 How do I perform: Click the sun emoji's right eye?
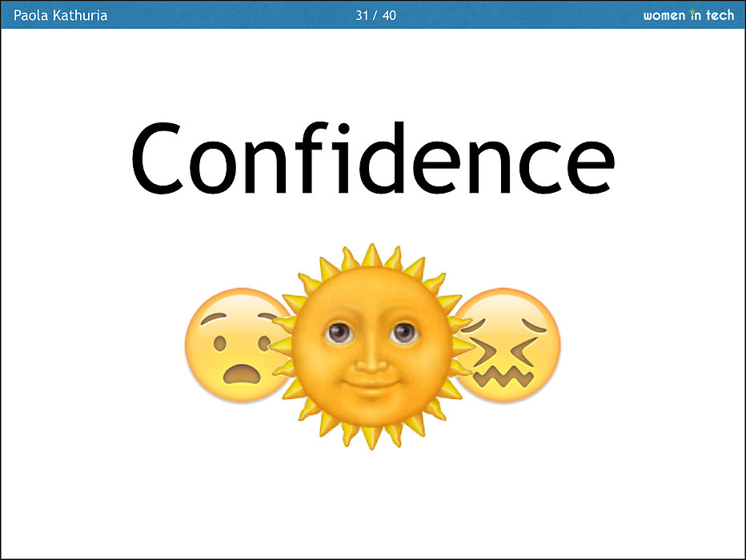[x=404, y=331]
